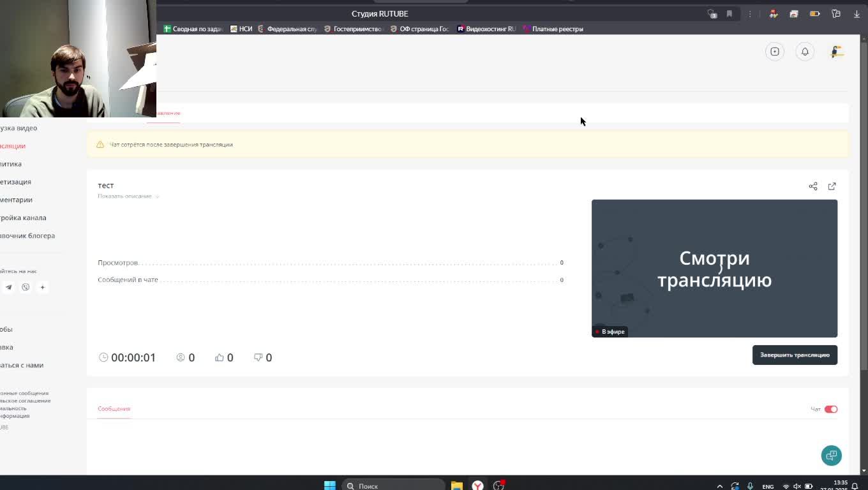Screen dimensions: 868x490
Task: Click the OBS taskbar icon with red dot
Action: click(498, 486)
